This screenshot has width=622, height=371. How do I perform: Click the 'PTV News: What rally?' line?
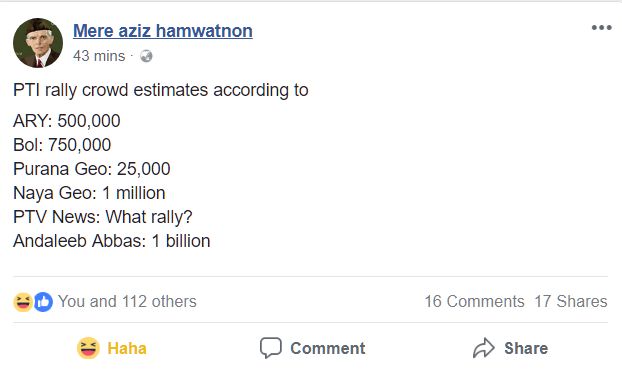click(103, 217)
